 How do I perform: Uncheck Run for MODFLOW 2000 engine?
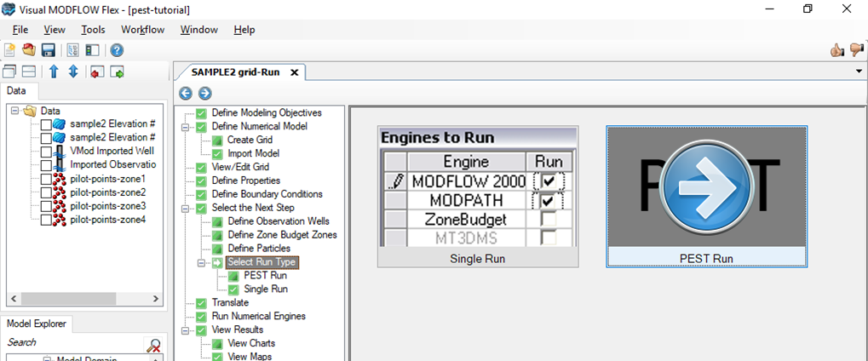pos(549,181)
